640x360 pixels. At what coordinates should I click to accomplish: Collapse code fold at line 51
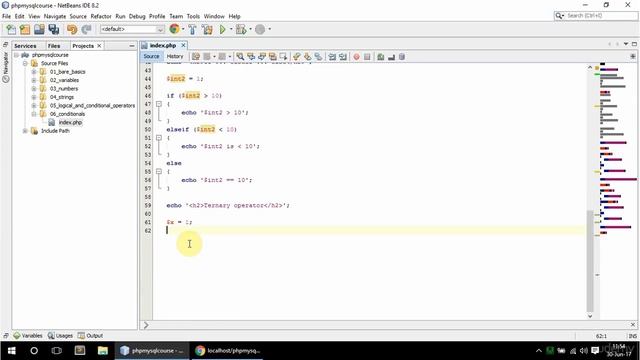[159, 138]
